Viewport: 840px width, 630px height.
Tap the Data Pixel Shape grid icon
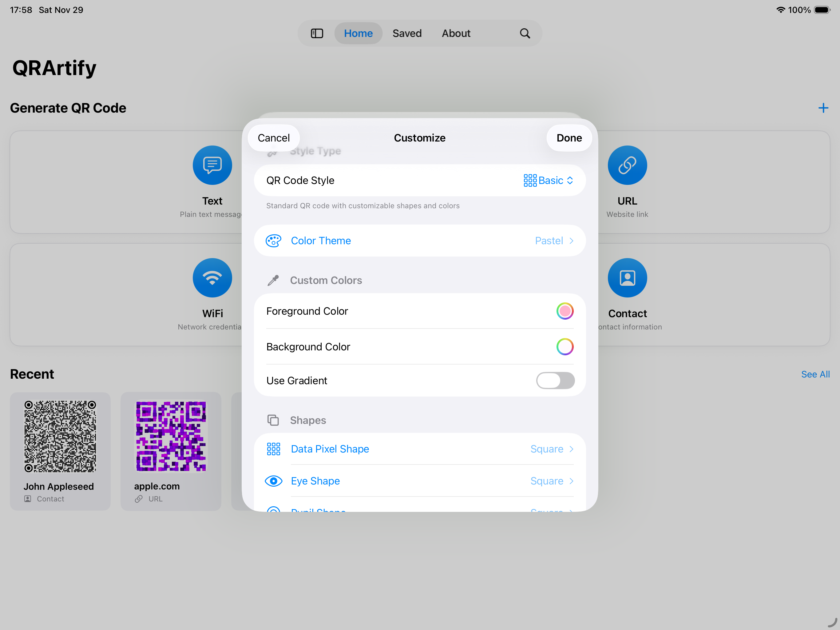(273, 449)
